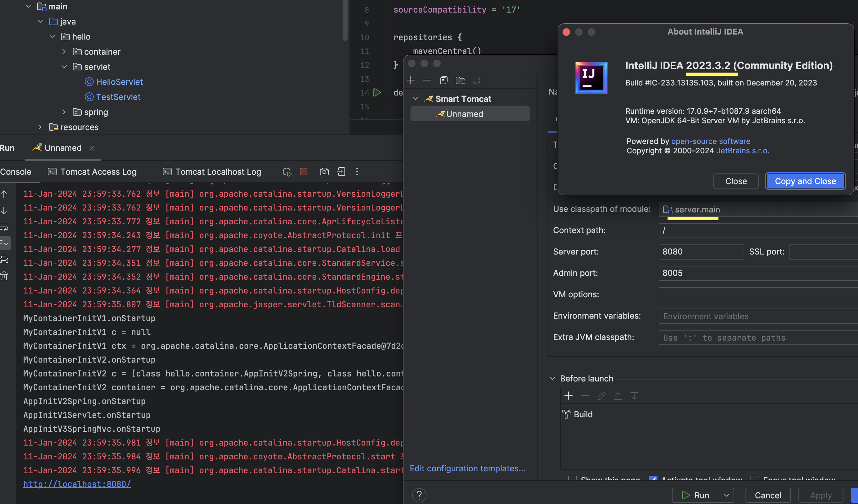This screenshot has height=504, width=858.
Task: Open the Run button dropdown arrow
Action: (x=727, y=495)
